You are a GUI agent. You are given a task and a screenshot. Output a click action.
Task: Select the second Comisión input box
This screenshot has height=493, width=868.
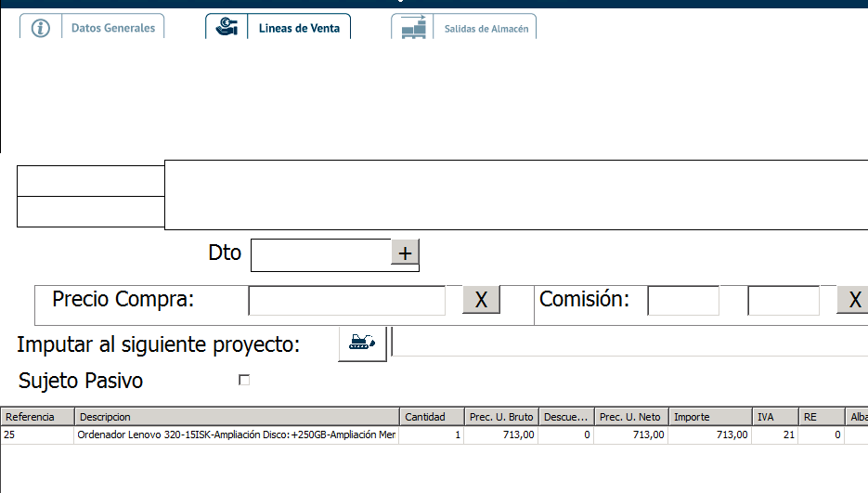tap(784, 300)
